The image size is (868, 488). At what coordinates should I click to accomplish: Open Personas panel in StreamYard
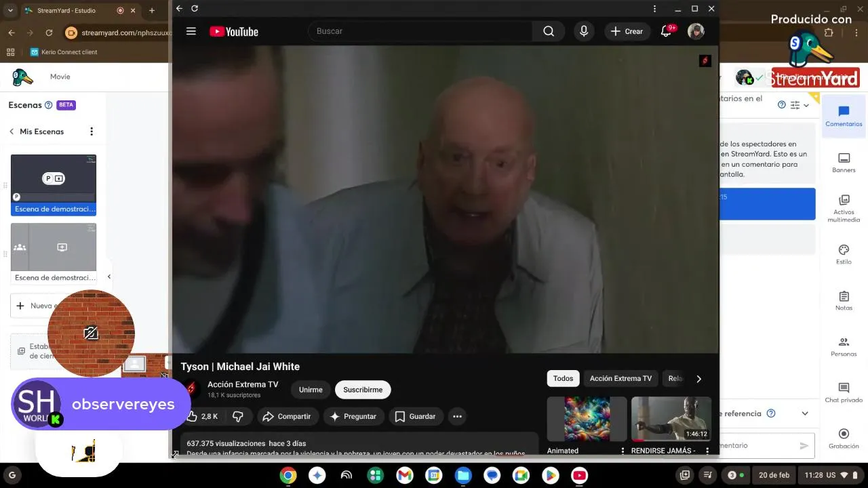point(844,347)
